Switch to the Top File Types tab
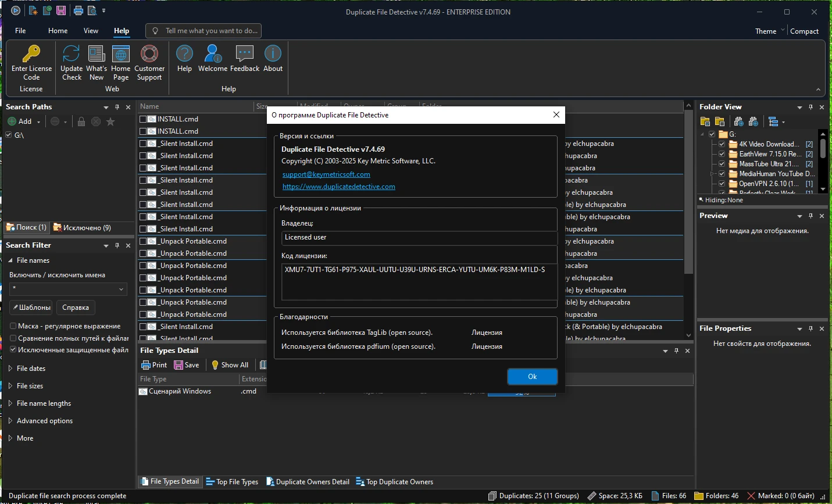Viewport: 832px width, 504px height. pos(232,482)
